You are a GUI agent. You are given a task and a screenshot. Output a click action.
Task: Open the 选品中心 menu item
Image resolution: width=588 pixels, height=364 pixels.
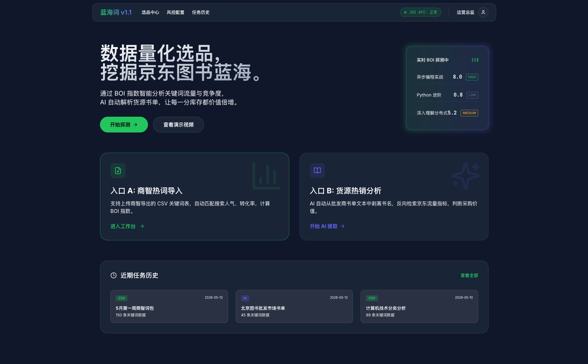pos(150,12)
